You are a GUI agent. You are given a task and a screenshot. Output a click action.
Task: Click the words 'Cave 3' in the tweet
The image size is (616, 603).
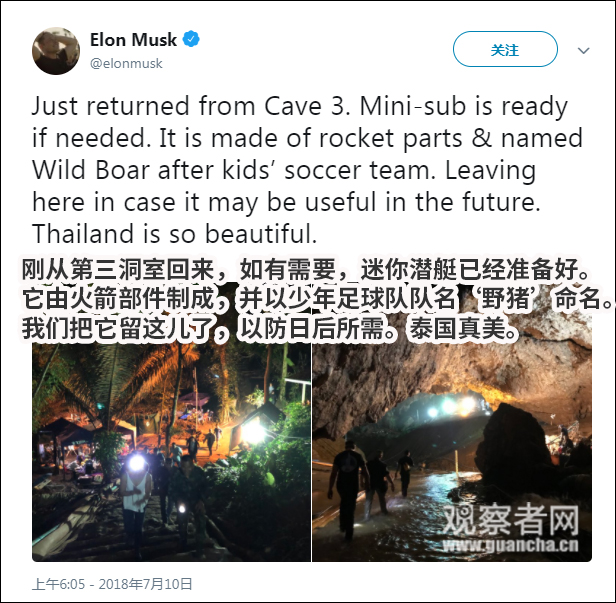[306, 106]
